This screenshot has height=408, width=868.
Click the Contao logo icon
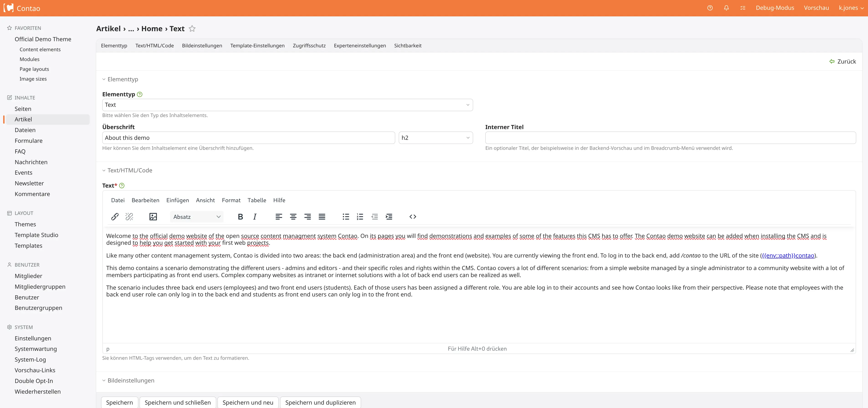[x=8, y=8]
